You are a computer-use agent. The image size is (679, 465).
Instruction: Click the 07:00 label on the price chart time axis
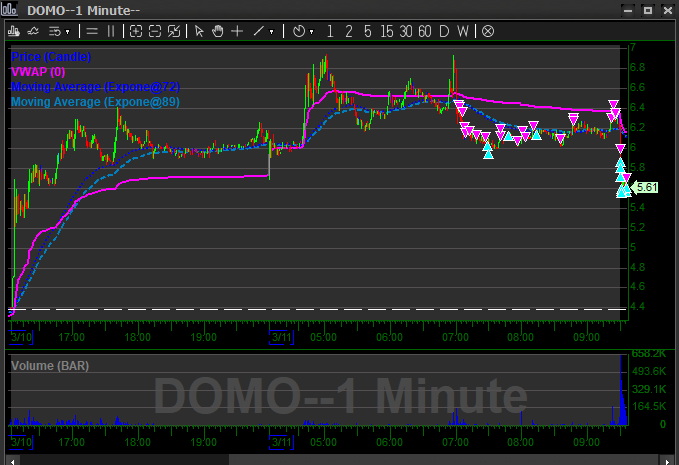455,337
